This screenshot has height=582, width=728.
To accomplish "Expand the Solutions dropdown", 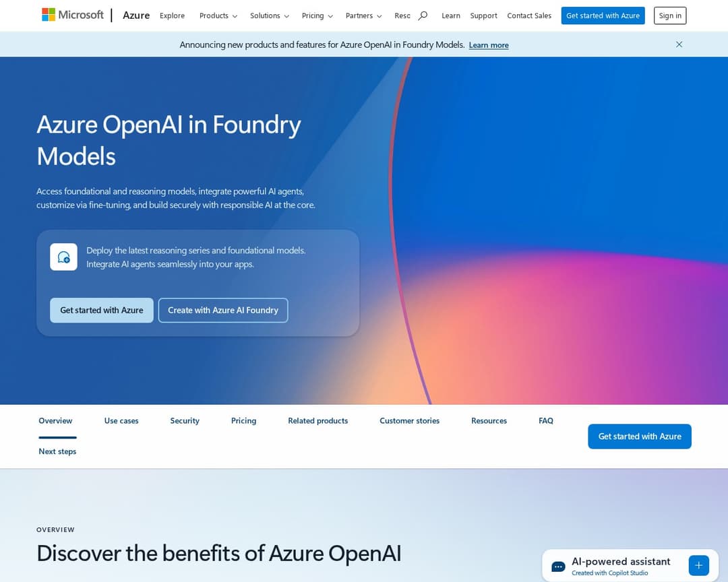I will point(269,15).
